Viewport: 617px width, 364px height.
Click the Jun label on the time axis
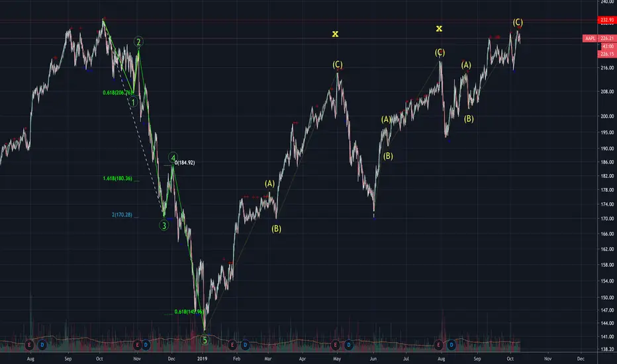click(373, 359)
